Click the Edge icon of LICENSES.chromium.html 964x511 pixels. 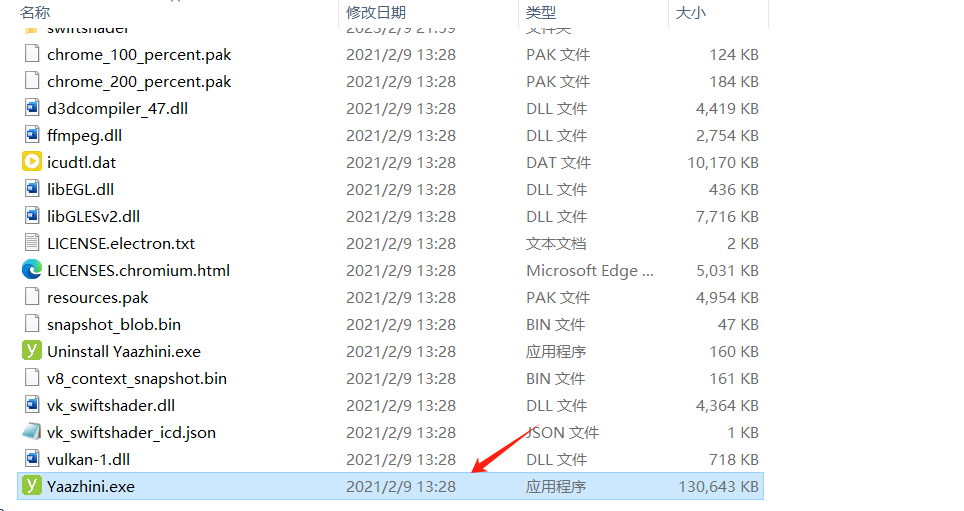tap(32, 270)
